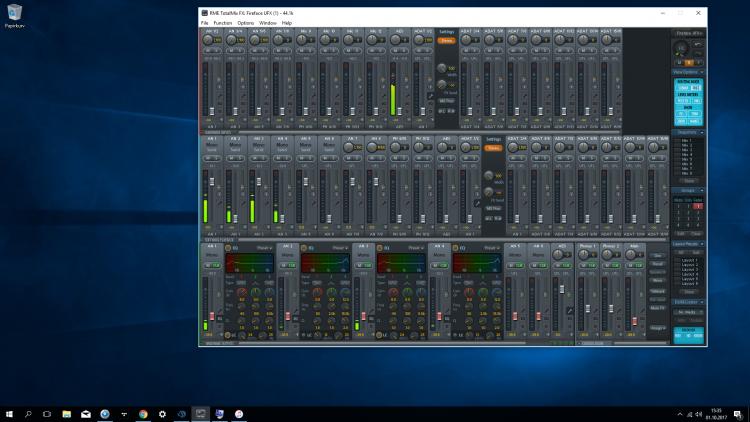The image size is (750, 422).
Task: Click Store button under Snapshots list
Action: [x=689, y=181]
